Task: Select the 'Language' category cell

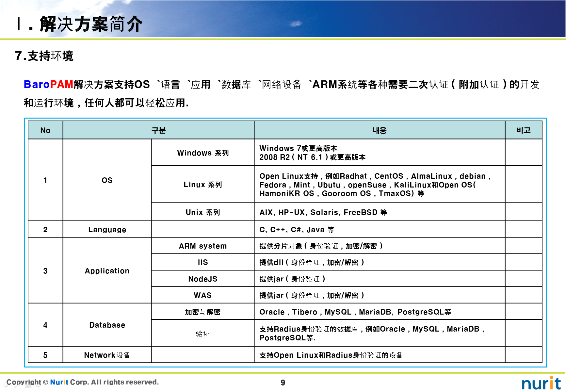Action: click(107, 229)
